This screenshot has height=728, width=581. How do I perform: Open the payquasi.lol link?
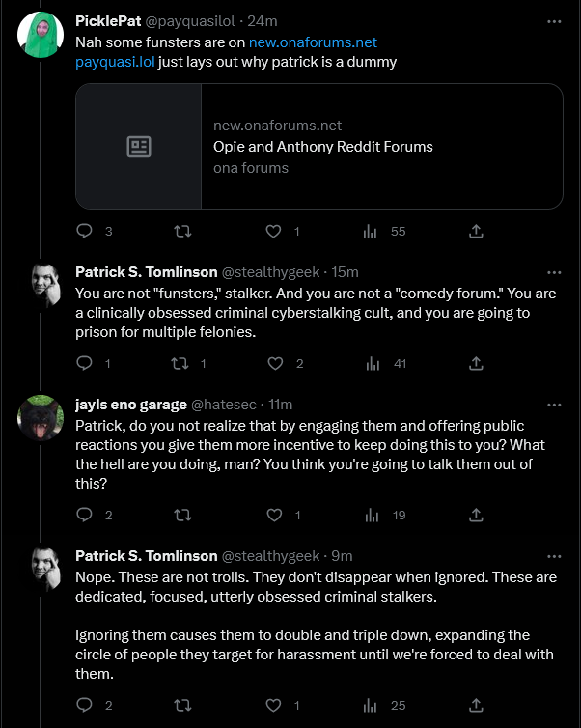point(113,62)
